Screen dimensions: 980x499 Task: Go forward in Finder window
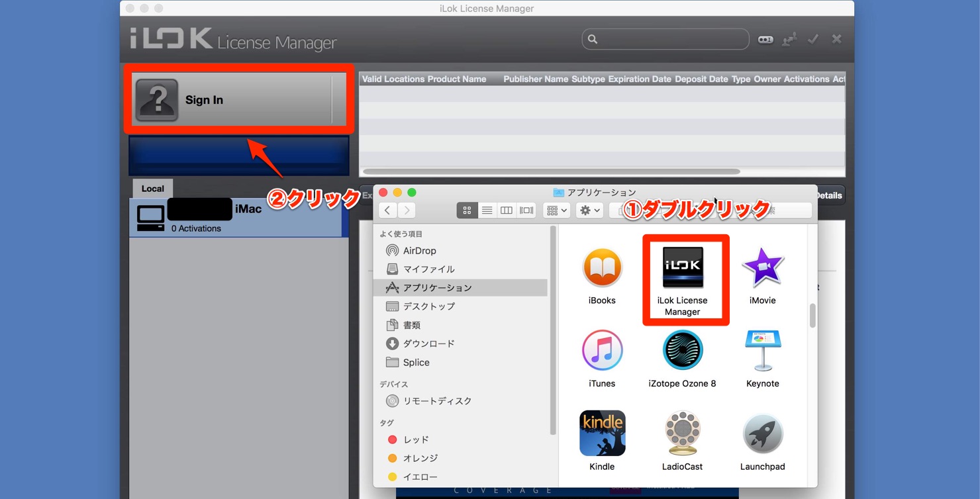[x=406, y=210]
